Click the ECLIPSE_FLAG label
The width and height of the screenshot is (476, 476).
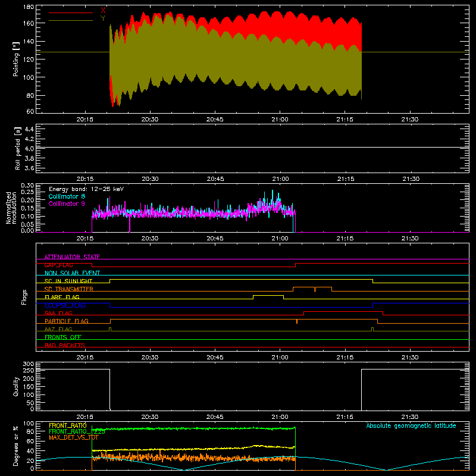point(65,305)
